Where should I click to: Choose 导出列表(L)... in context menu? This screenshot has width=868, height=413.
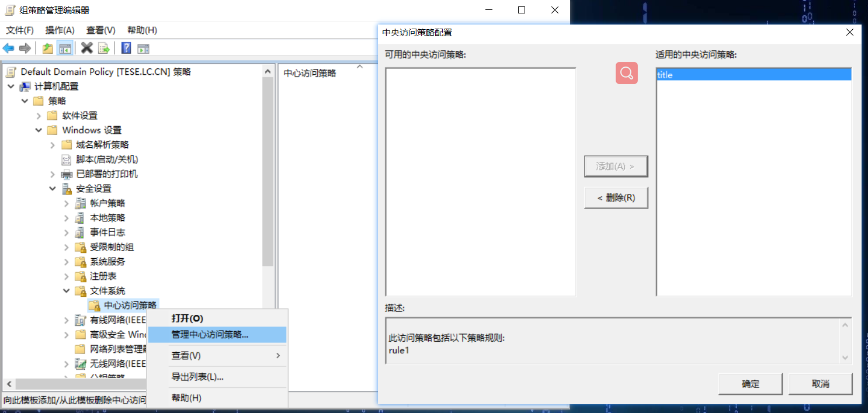[197, 377]
